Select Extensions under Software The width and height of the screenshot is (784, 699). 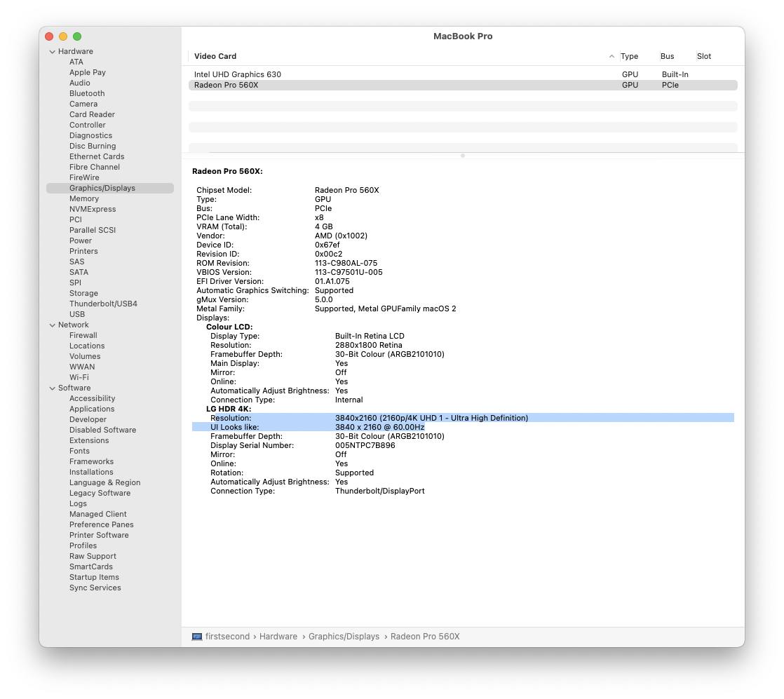point(89,440)
